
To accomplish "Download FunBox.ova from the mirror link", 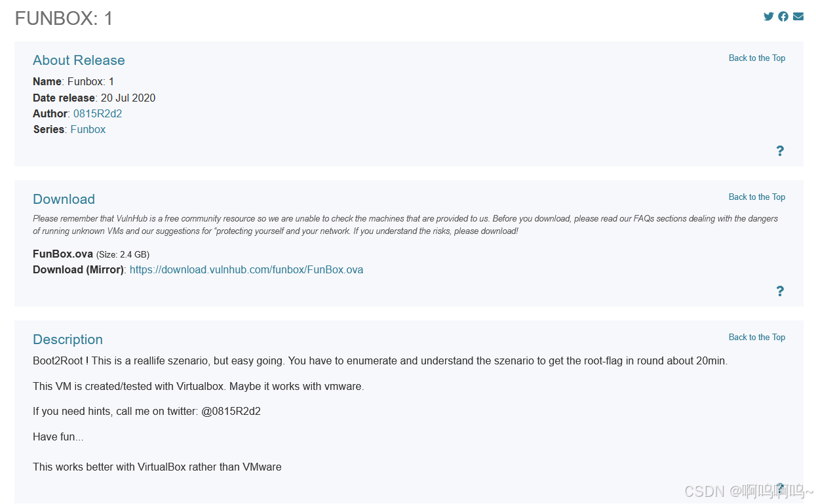I will point(246,269).
